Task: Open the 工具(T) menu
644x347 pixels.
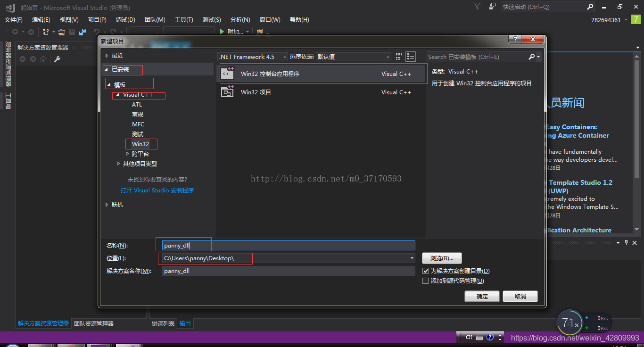Action: [x=184, y=20]
